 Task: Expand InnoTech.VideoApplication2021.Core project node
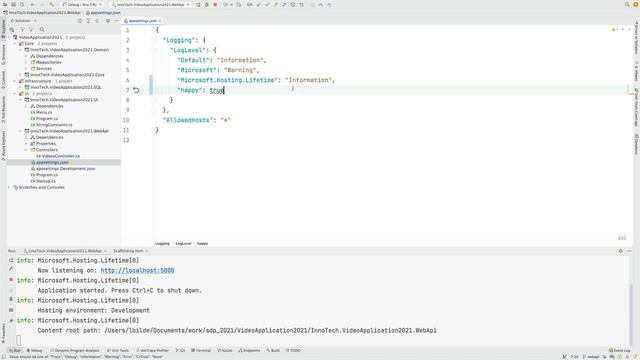[x=20, y=75]
